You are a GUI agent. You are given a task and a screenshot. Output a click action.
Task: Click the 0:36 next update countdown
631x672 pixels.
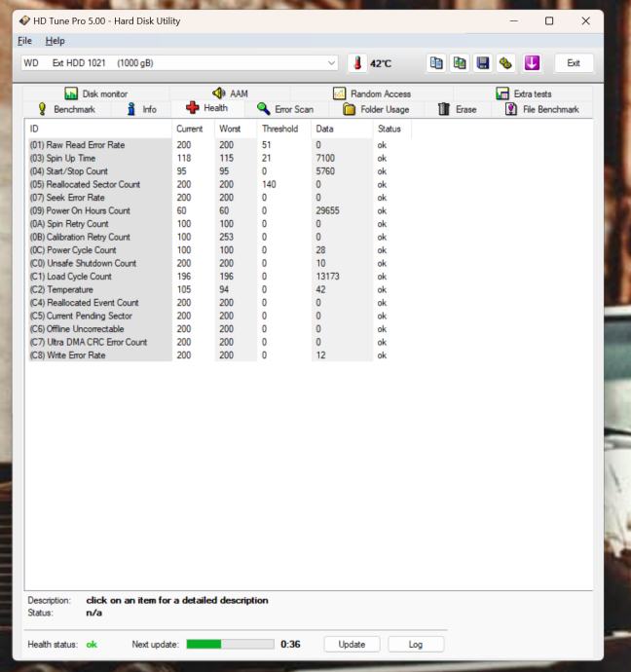tap(290, 644)
